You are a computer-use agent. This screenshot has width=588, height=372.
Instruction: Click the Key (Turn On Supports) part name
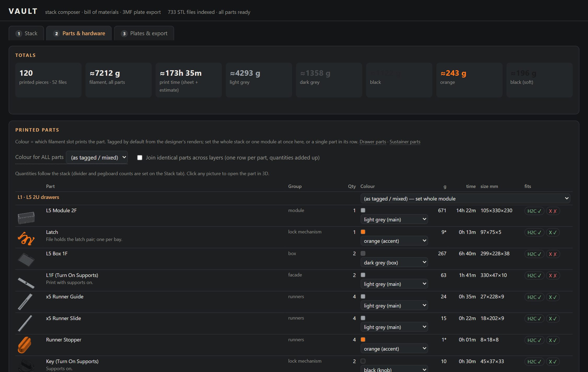[x=72, y=361]
